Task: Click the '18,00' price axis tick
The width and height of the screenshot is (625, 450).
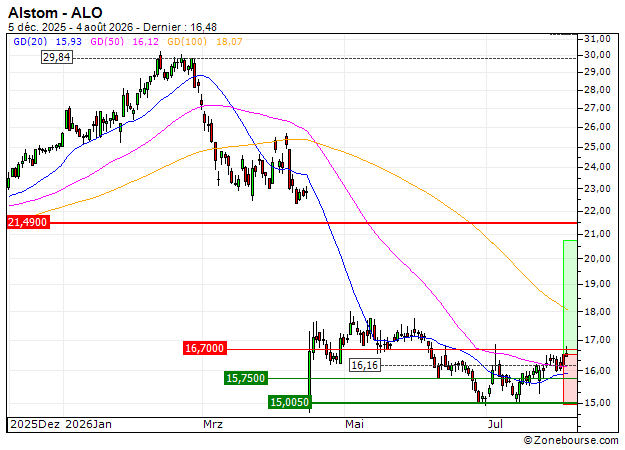Action: (x=597, y=312)
